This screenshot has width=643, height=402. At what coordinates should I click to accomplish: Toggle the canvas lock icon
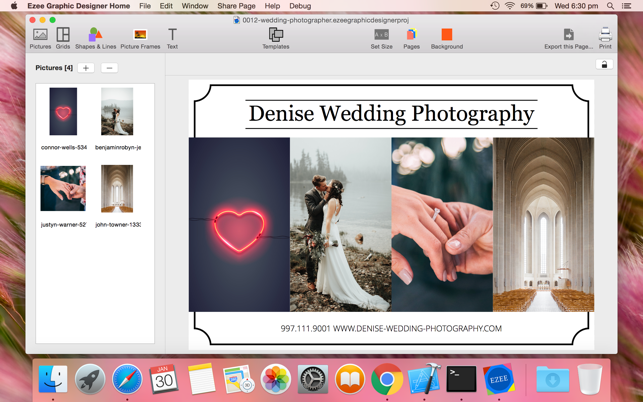coord(604,65)
